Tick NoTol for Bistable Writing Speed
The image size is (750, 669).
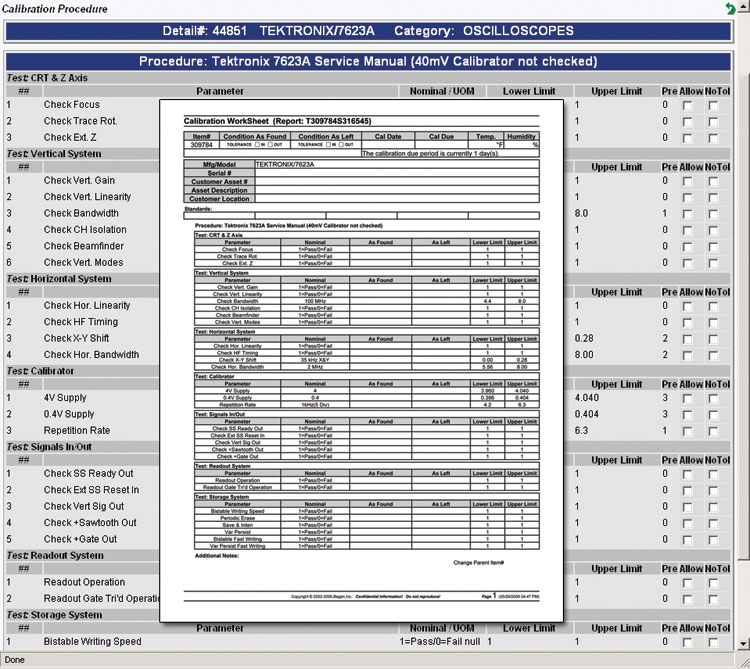pyautogui.click(x=713, y=642)
